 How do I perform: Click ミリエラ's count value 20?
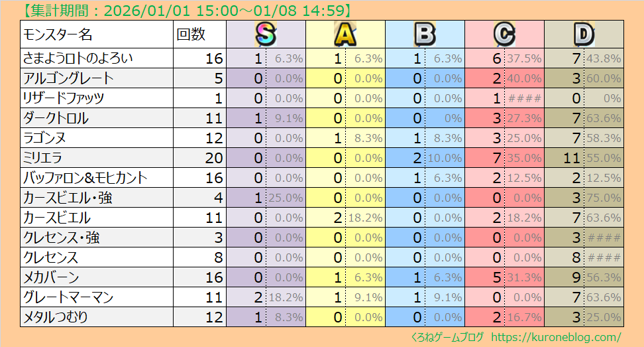[214, 158]
